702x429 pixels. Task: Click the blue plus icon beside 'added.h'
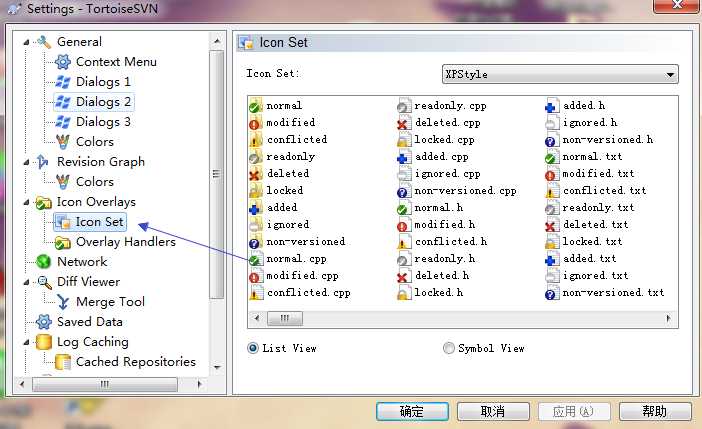552,106
